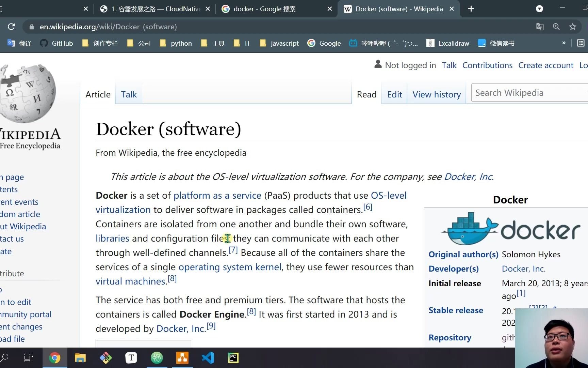Click citation reference [6]
The height and width of the screenshot is (368, 588).
(368, 207)
